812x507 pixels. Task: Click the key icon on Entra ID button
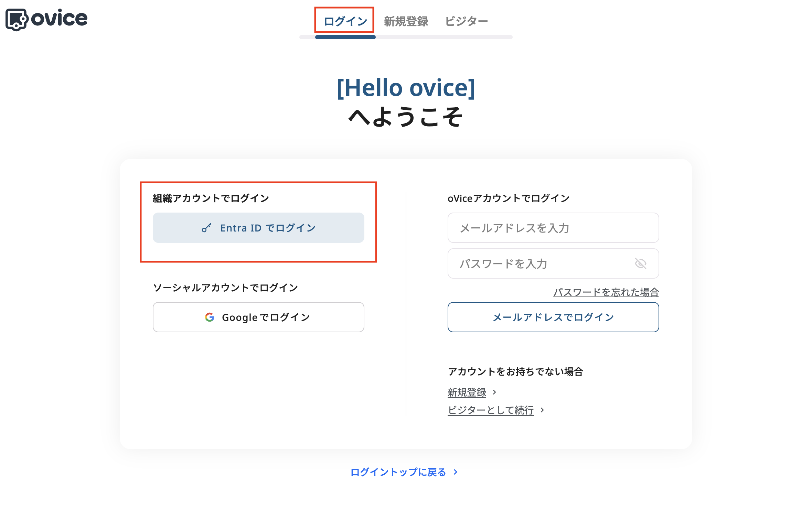[206, 228]
